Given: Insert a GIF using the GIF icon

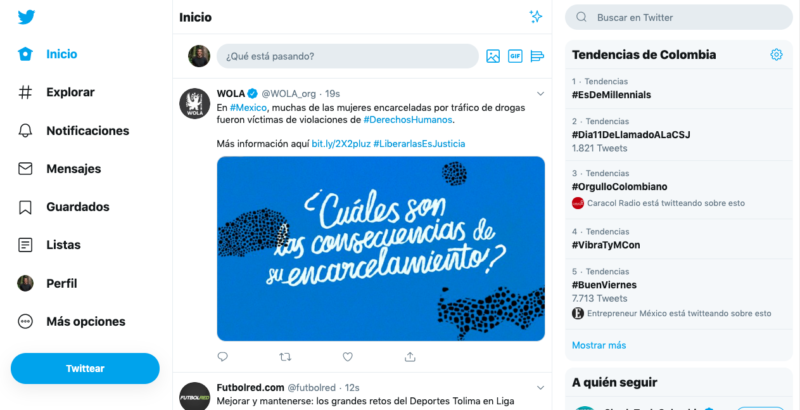Looking at the screenshot, I should pyautogui.click(x=515, y=56).
